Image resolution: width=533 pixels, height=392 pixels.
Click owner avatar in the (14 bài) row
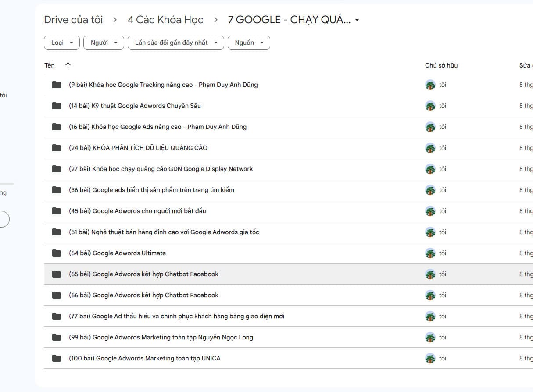[430, 106]
